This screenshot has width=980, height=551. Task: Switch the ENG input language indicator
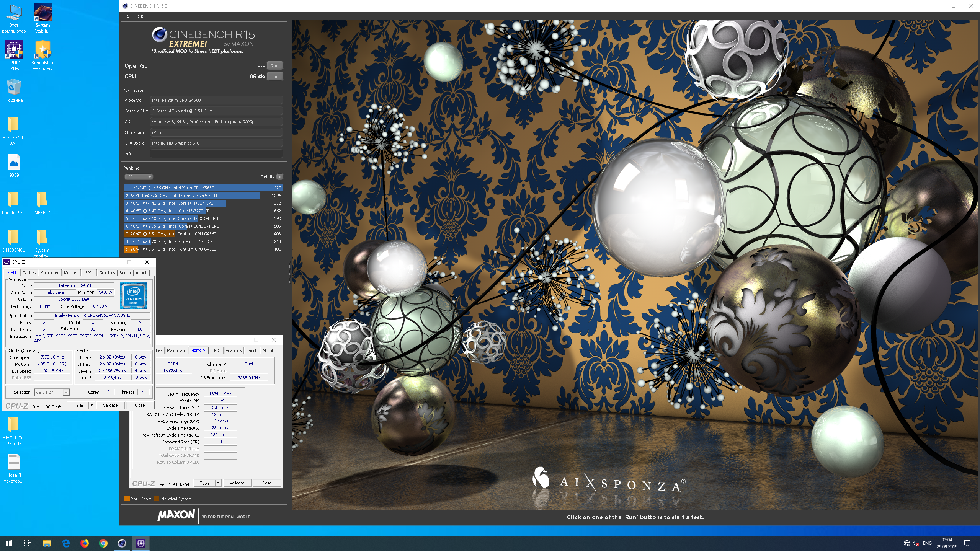tap(927, 543)
